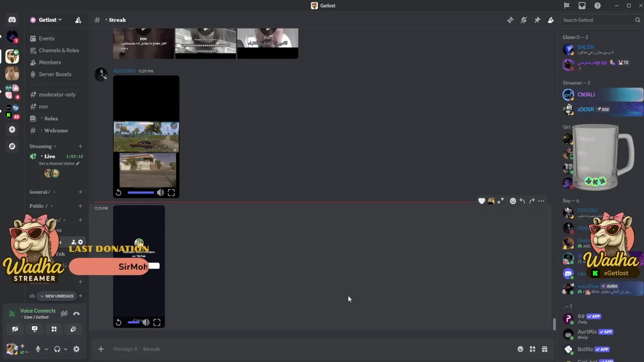The image size is (644, 362).
Task: Add an attachment with the plus button
Action: pos(101,349)
